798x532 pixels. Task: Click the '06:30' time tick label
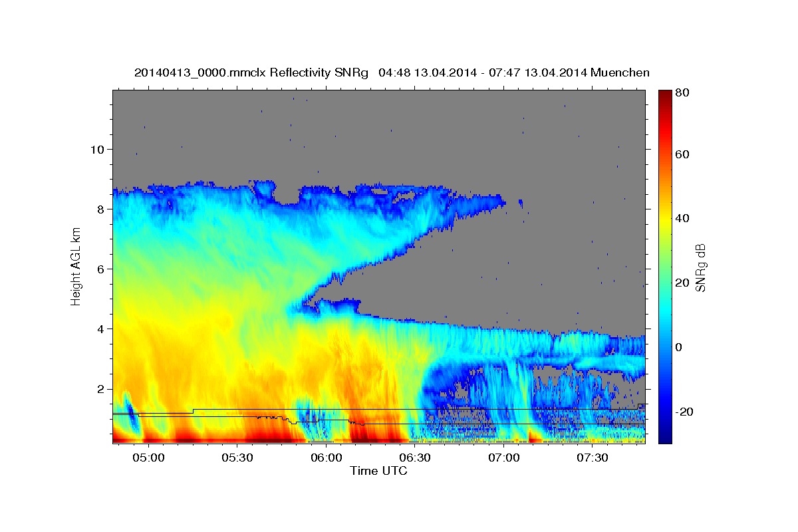[x=415, y=458]
